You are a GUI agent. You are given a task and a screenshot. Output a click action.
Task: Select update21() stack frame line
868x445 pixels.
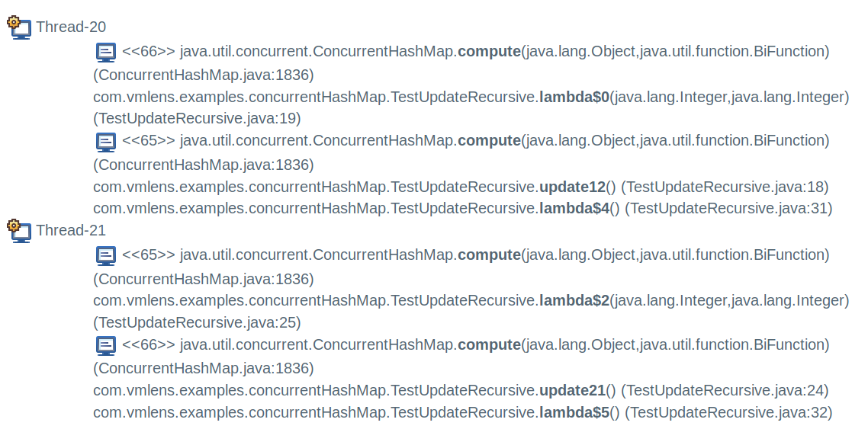[x=461, y=390]
